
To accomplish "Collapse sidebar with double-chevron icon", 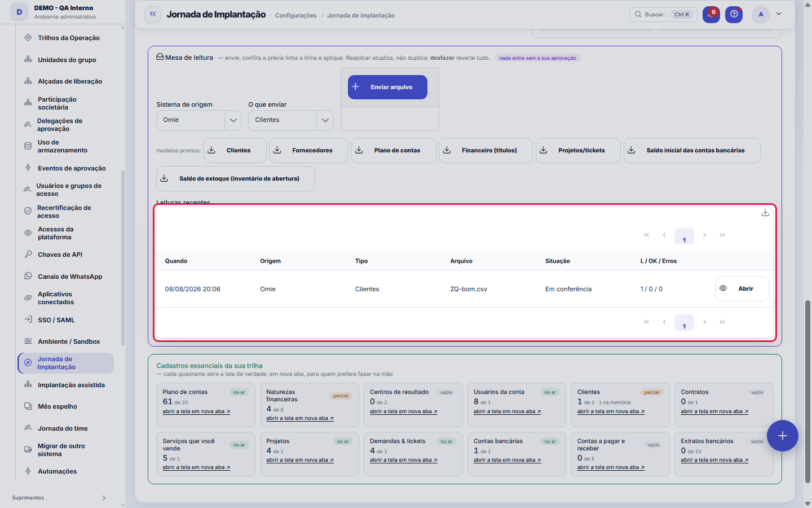I will pyautogui.click(x=153, y=14).
